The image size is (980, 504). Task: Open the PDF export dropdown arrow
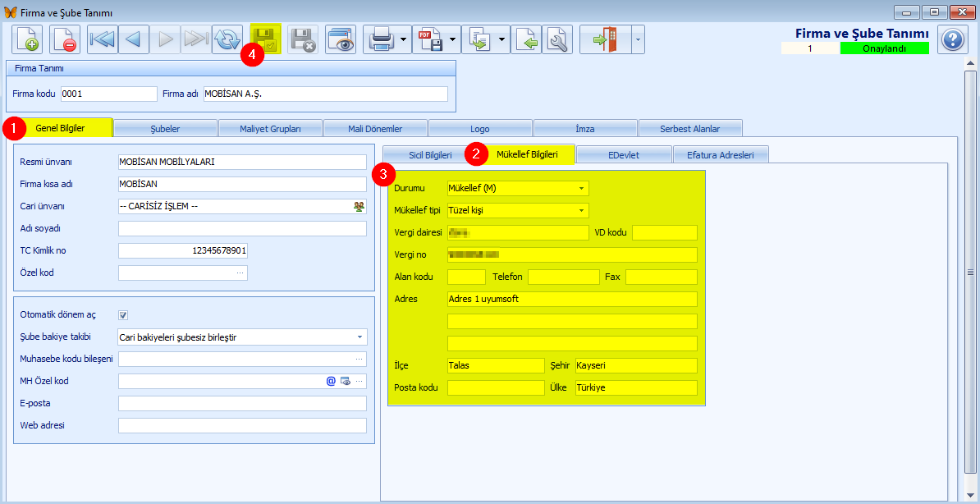(x=453, y=40)
